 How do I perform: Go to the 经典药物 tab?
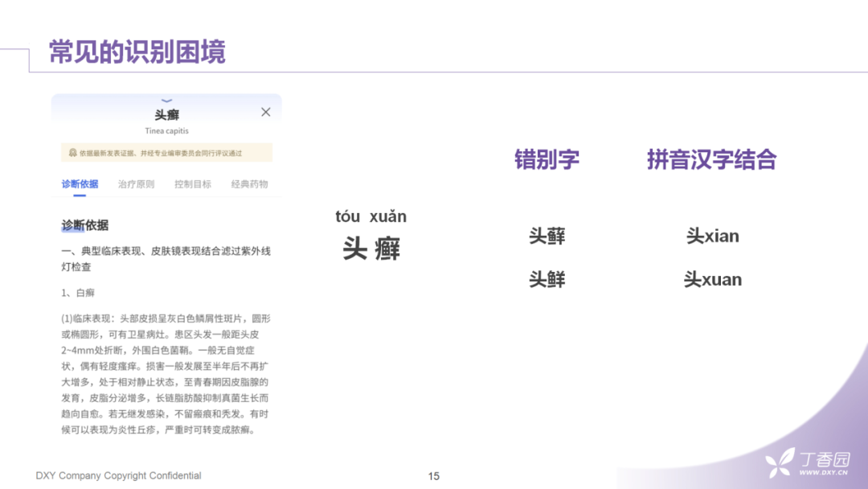(x=250, y=184)
